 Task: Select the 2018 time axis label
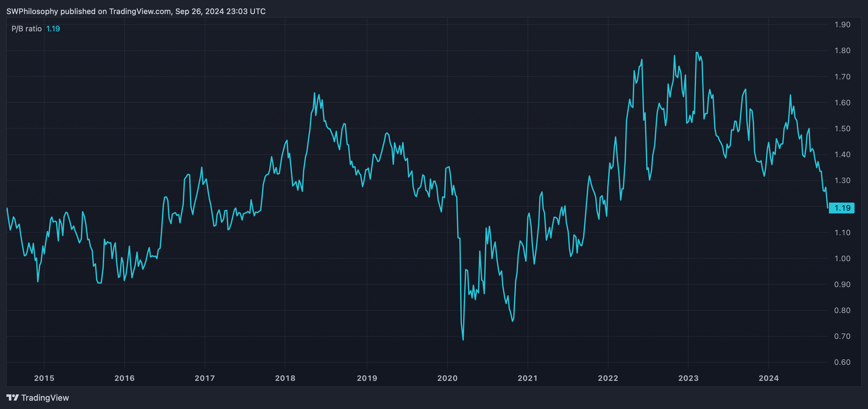(x=285, y=378)
